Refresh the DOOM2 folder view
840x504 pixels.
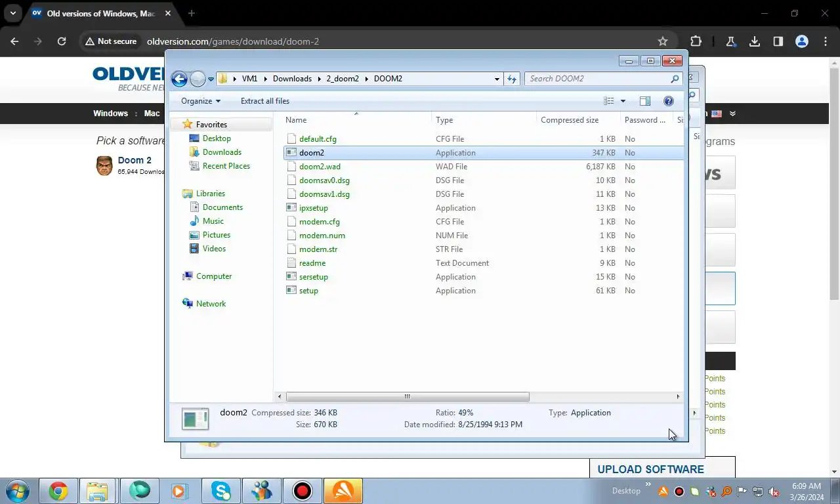512,79
